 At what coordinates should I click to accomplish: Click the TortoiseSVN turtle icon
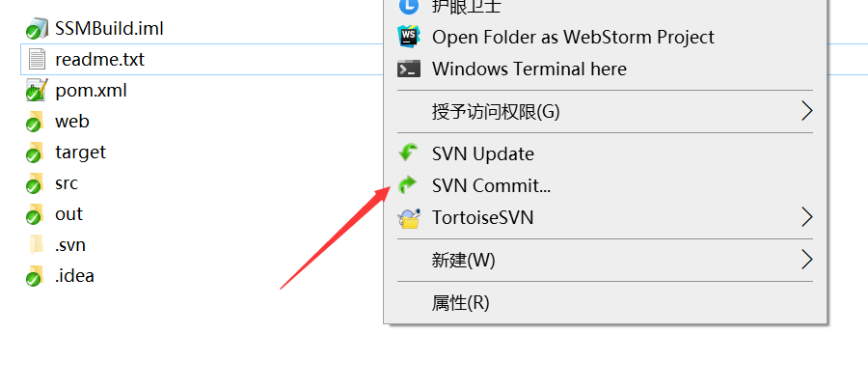(x=409, y=218)
